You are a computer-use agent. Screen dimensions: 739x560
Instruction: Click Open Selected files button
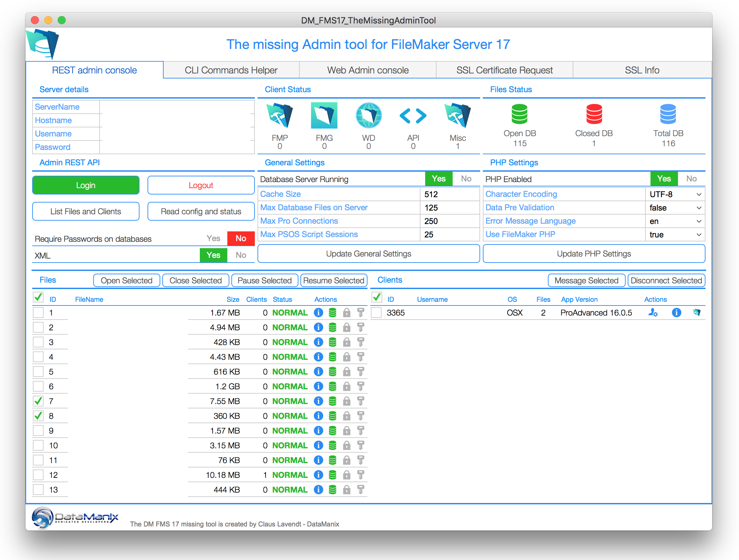127,280
